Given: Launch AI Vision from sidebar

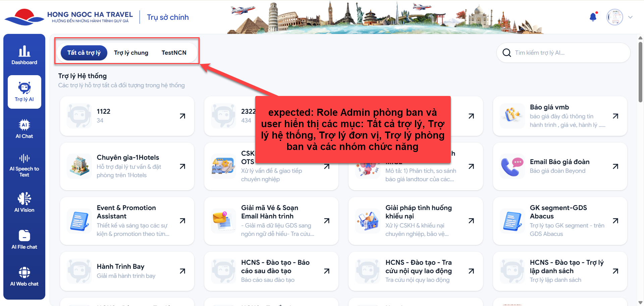Looking at the screenshot, I should coord(24,203).
